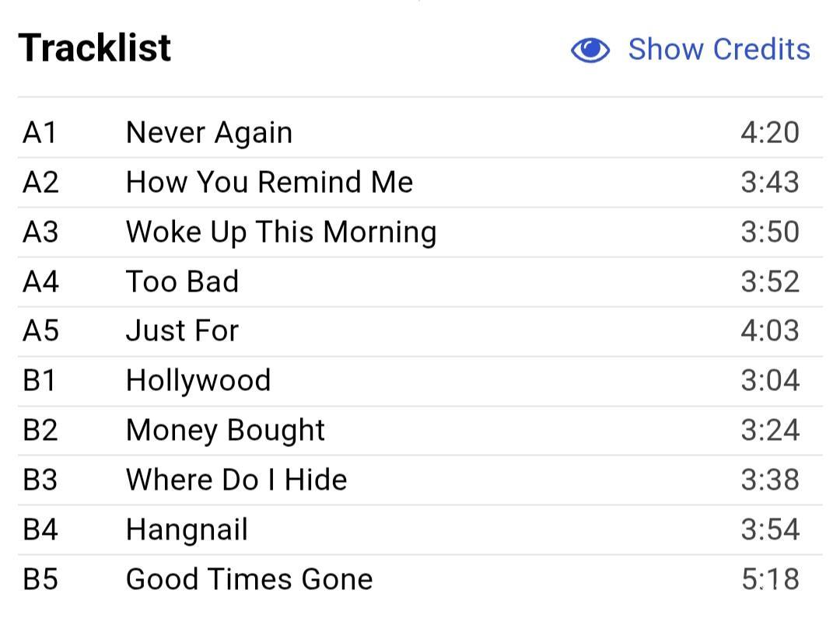Select the Never Again track title
Viewport: 840px width, 625px height.
(x=209, y=133)
